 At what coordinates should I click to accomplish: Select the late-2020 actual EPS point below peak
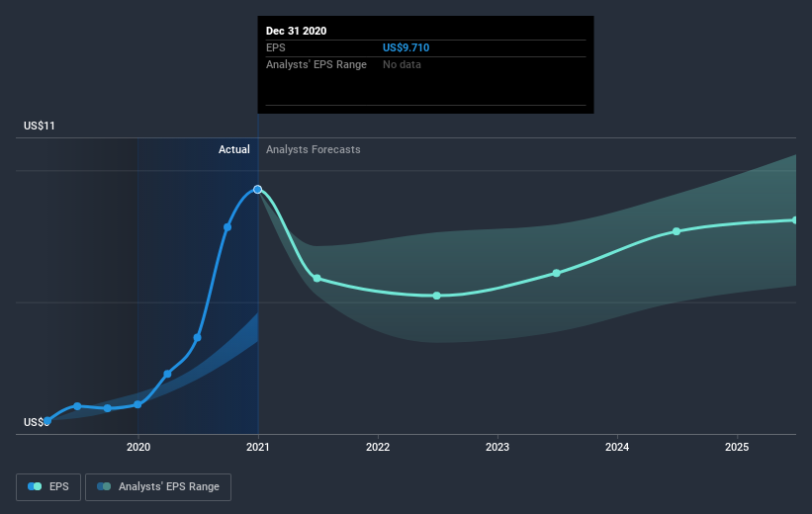(227, 227)
